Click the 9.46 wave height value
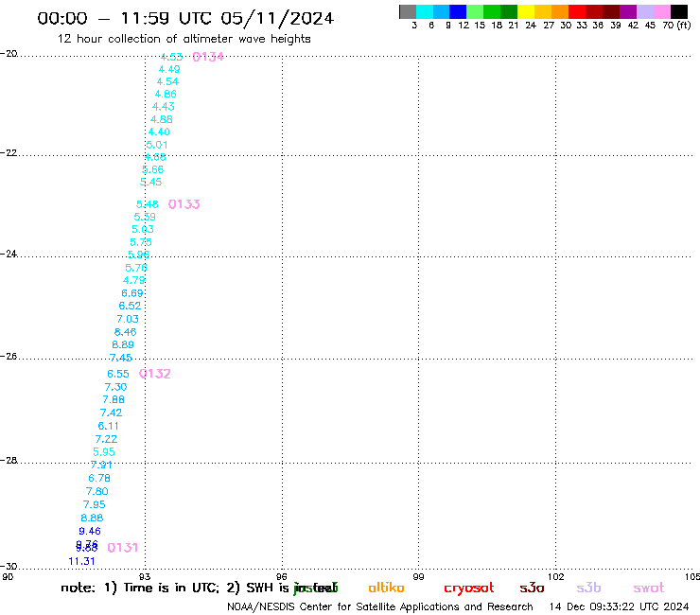Screen dimensions: 700x615 (x=90, y=531)
